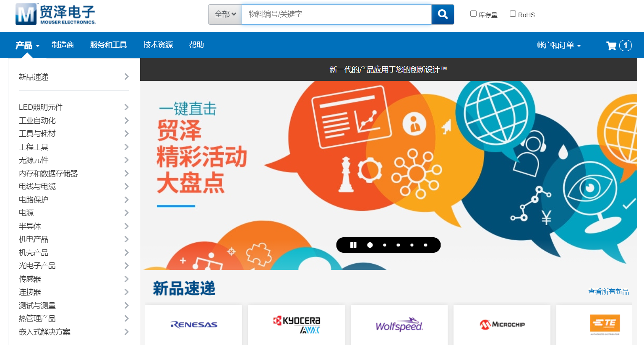The height and width of the screenshot is (345, 644).
Task: Open the 嵌入式解决方案 category link
Action: [45, 332]
